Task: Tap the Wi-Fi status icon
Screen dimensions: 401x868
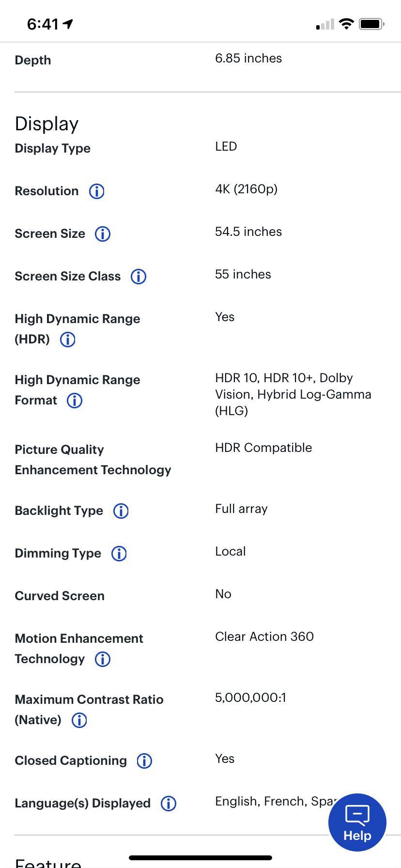Action: tap(346, 24)
